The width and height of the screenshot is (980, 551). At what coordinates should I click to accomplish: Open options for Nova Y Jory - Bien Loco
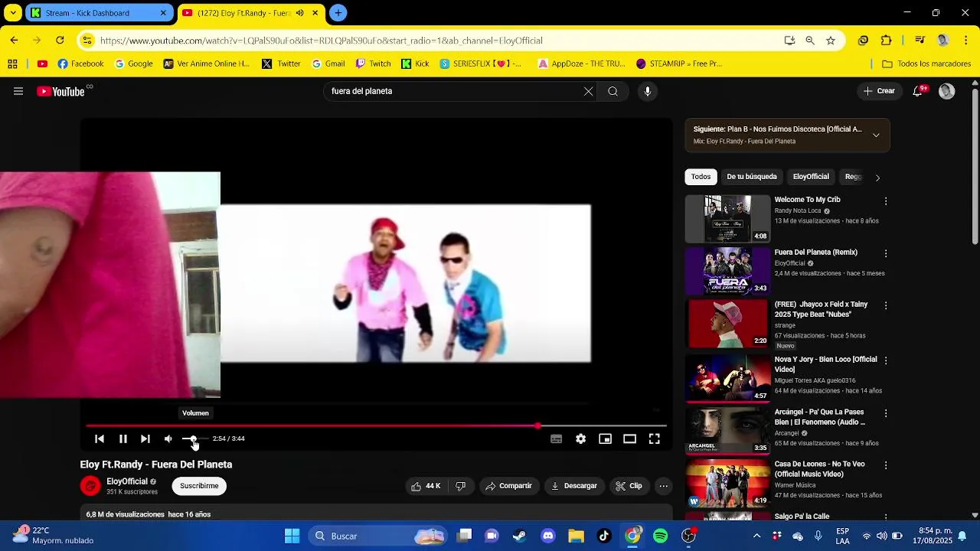(886, 360)
